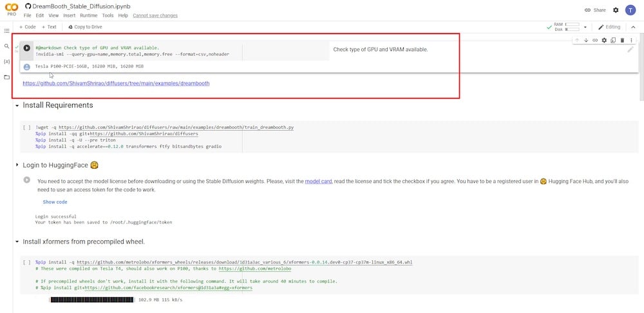Collapse the Install Requirements section
This screenshot has height=313, width=644.
(x=17, y=106)
